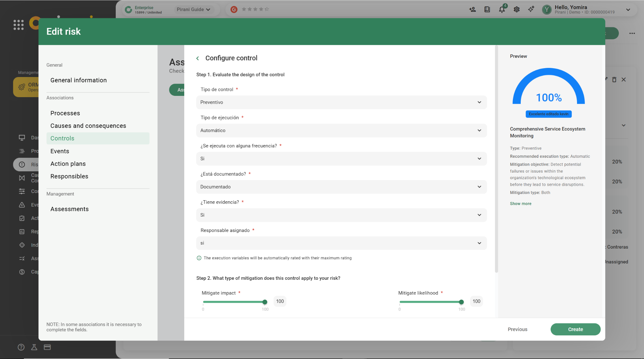The width and height of the screenshot is (644, 359).
Task: Click the back arrow beside Configure control
Action: tap(197, 58)
